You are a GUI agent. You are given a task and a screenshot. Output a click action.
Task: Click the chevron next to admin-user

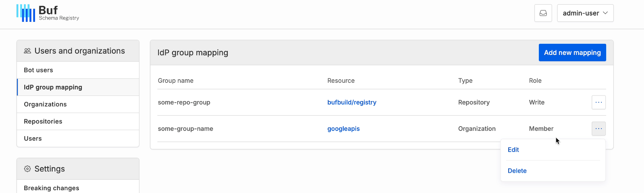coord(605,13)
